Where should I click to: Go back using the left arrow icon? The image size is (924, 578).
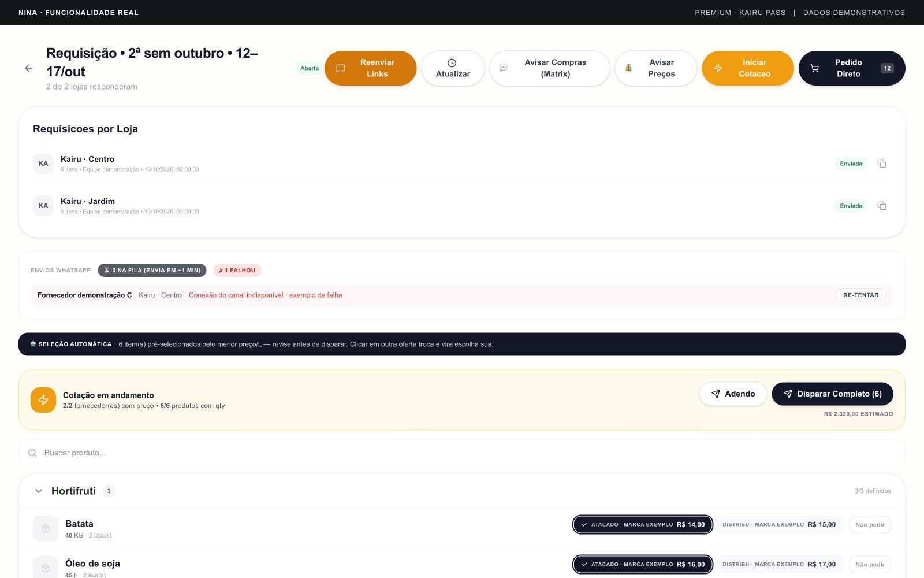29,68
